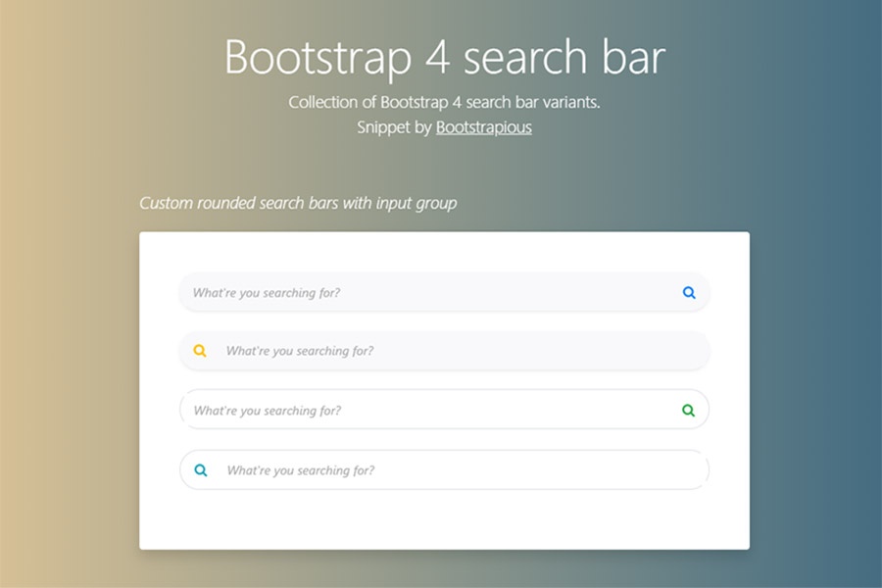The image size is (882, 588).
Task: Click placeholder text beside the yellow search icon
Action: tap(300, 351)
